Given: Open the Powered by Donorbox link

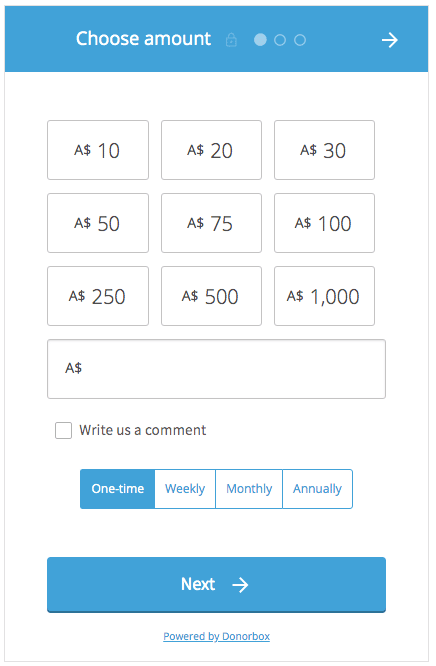Looking at the screenshot, I should click(x=216, y=636).
